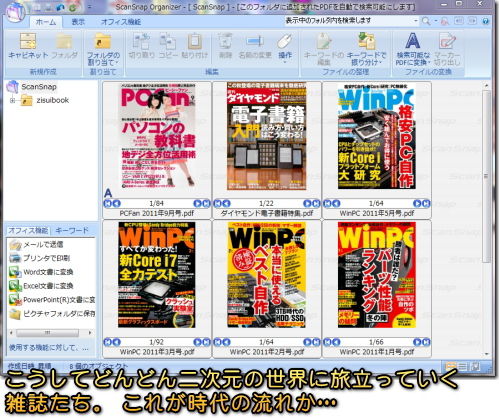The width and height of the screenshot is (499, 418).
Task: Select the WinPC 2011年3月号 cover thumbnail
Action: point(157,275)
